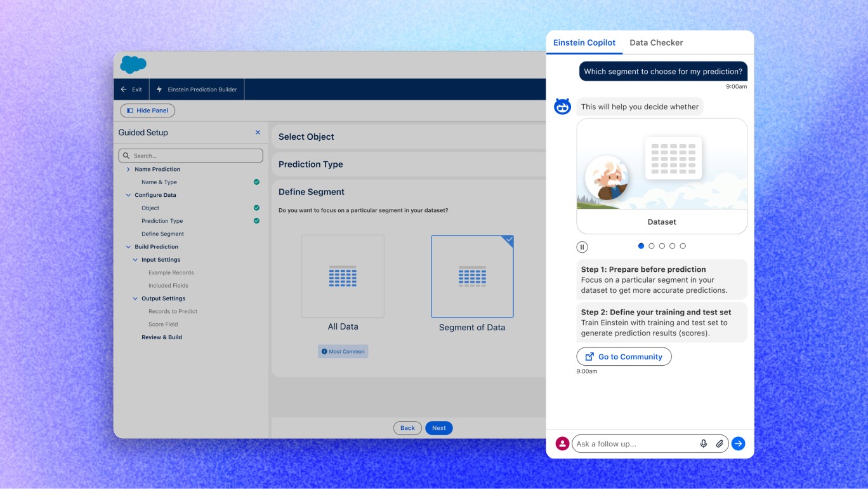Focus the Guided Setup search field

(x=190, y=156)
